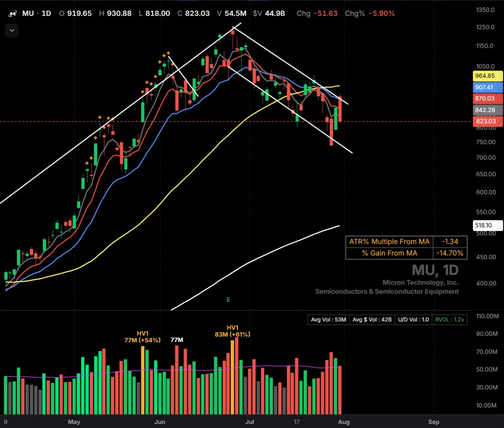The width and height of the screenshot is (504, 428).
Task: Click the -14.70% gain value
Action: (450, 253)
